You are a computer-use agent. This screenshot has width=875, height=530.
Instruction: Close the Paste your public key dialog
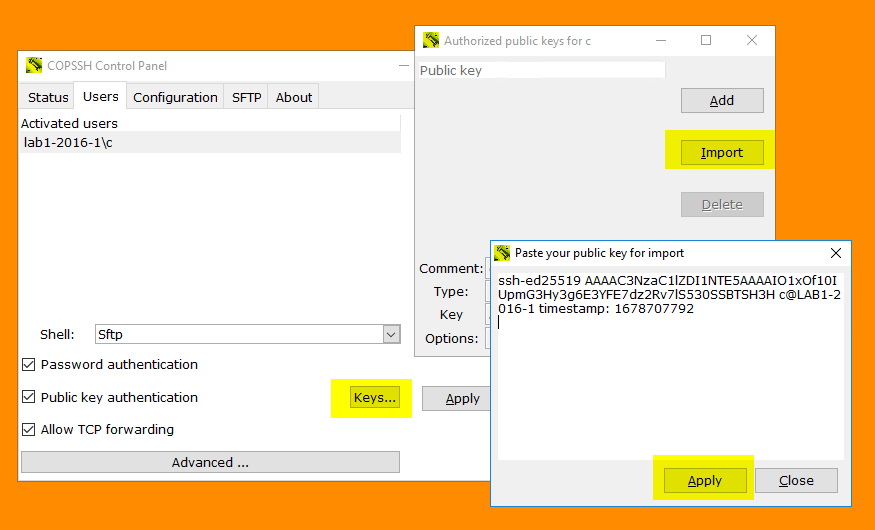pyautogui.click(x=835, y=253)
